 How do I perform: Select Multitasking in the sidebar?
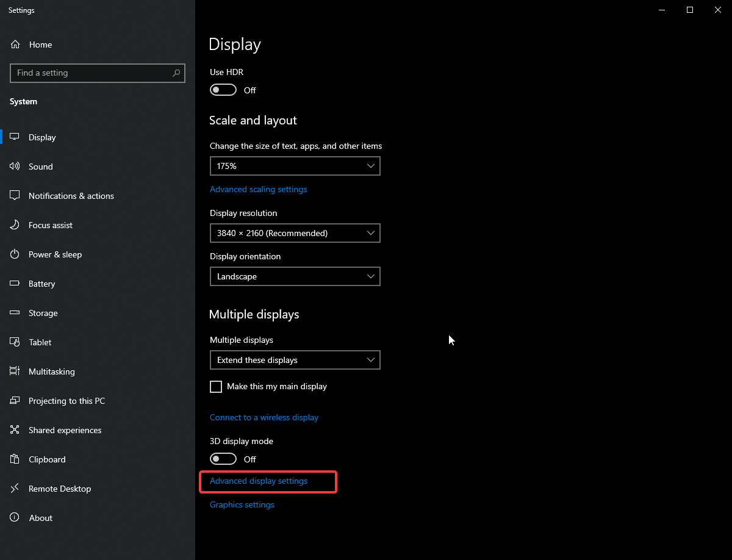(98, 372)
